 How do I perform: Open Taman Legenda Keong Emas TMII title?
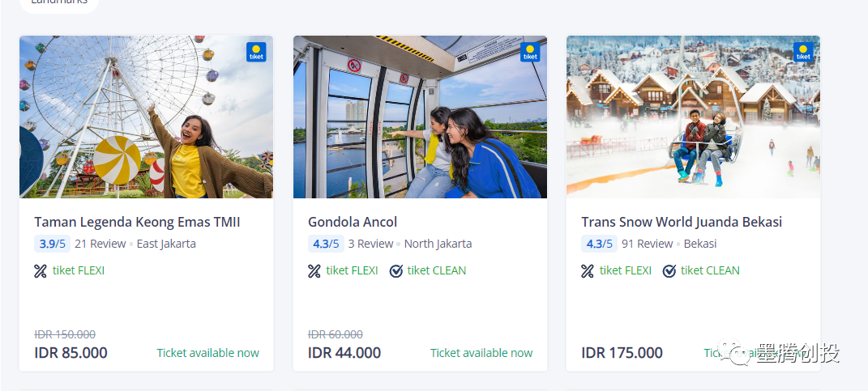point(137,222)
